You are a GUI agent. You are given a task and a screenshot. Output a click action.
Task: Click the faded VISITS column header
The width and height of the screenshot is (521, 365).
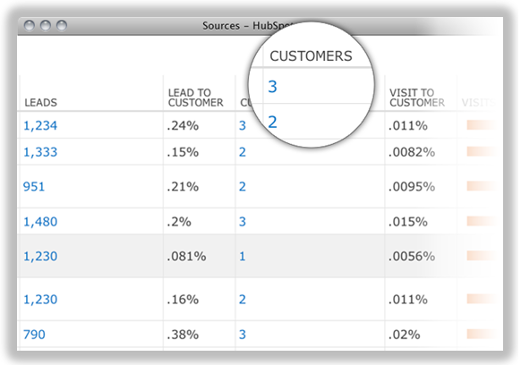pos(478,102)
